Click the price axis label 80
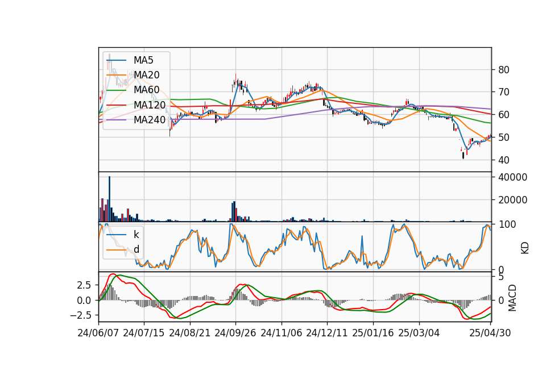Screen dimensions: 546x392 pos(504,70)
